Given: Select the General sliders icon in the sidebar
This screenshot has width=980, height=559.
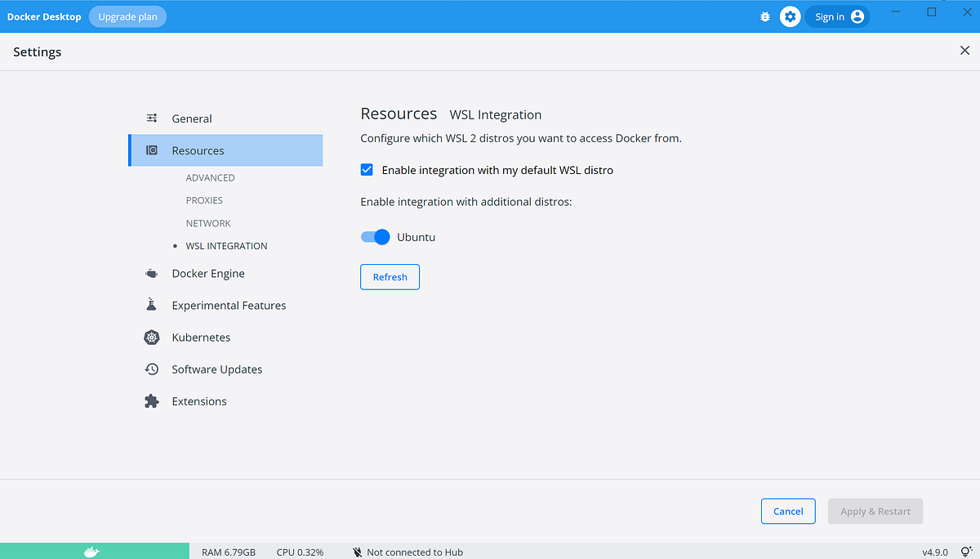Looking at the screenshot, I should coord(151,118).
